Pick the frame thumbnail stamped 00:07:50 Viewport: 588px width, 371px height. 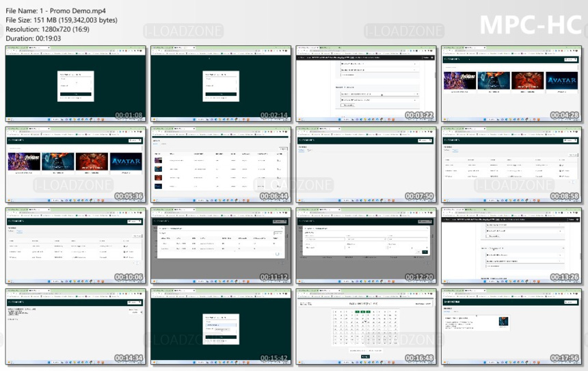point(366,165)
